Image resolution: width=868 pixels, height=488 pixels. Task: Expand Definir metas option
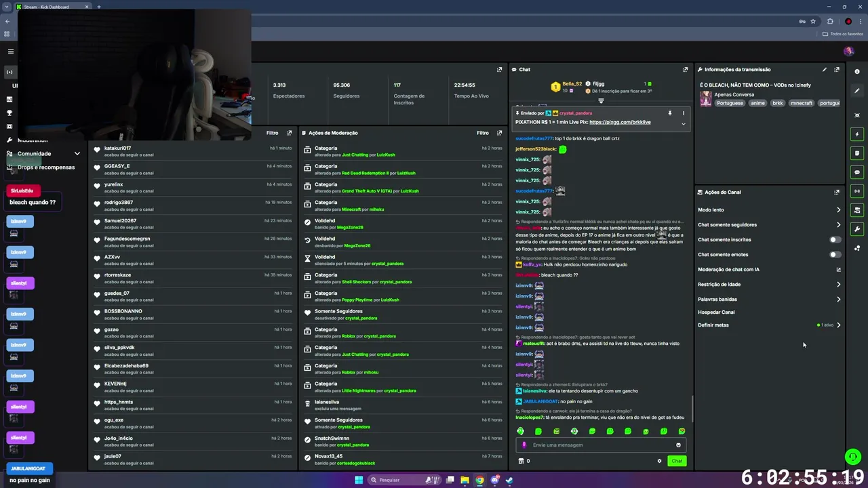point(769,325)
